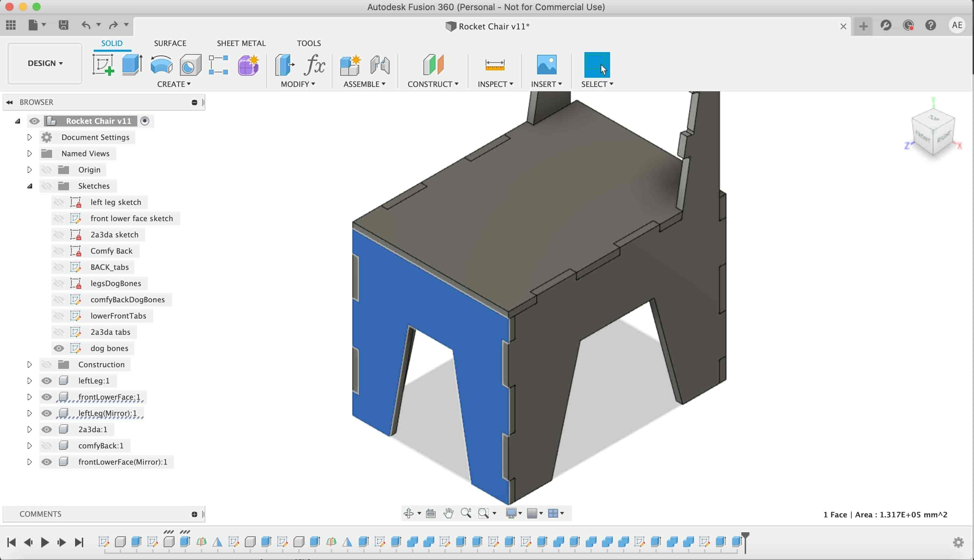The image size is (974, 560).
Task: Switch to the TOOLS tab
Action: 309,44
